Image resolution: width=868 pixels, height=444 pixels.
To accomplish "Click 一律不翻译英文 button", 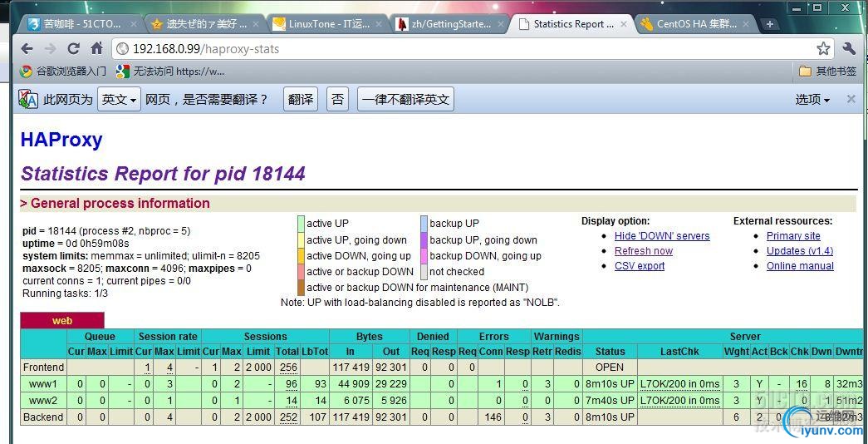I will (406, 100).
